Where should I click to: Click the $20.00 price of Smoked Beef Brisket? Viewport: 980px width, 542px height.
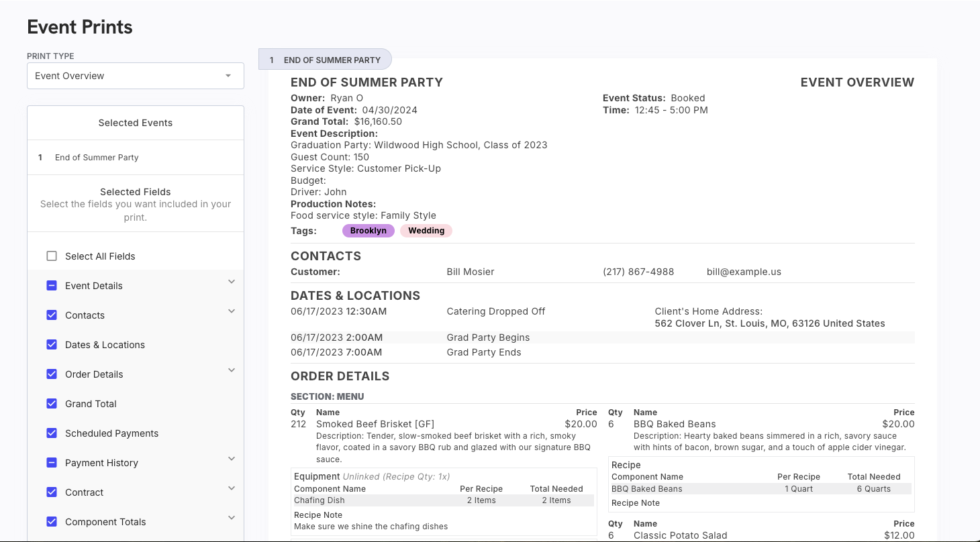click(581, 424)
